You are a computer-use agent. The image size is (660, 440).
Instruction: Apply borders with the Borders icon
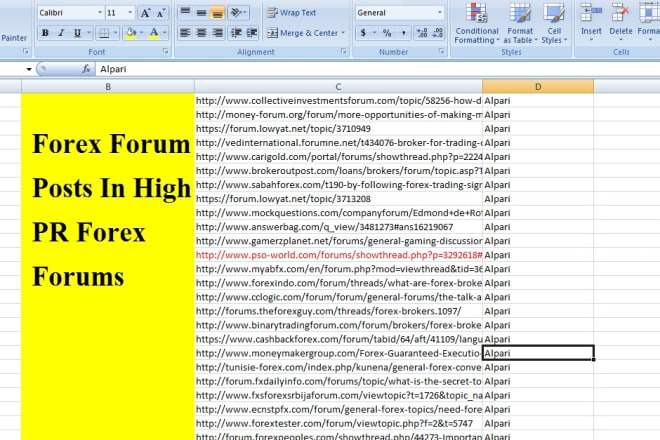(104, 33)
